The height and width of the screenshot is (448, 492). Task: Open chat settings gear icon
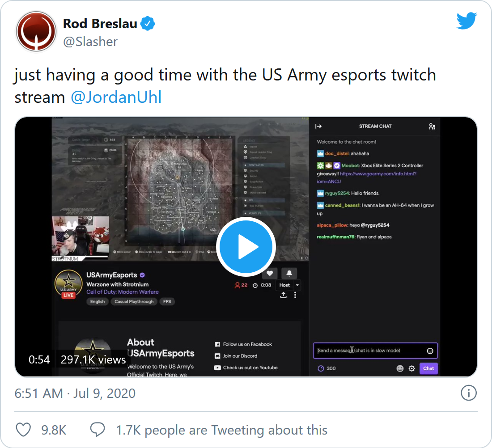pyautogui.click(x=411, y=368)
